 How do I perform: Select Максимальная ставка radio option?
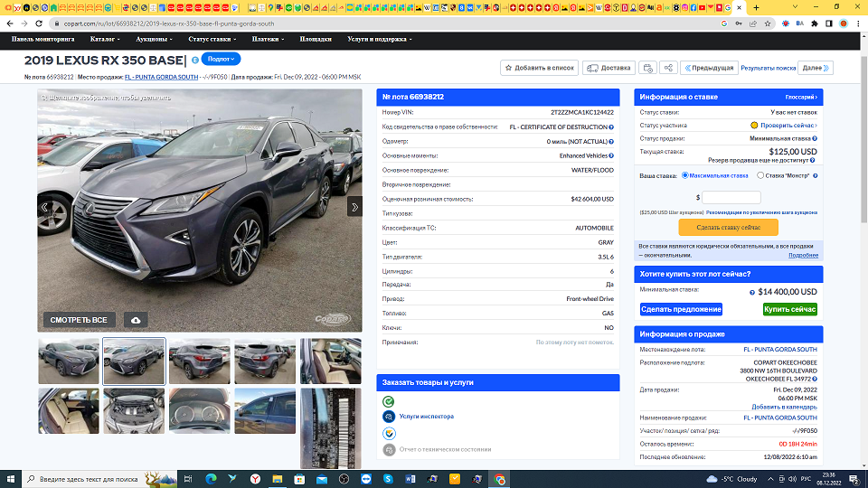point(684,175)
